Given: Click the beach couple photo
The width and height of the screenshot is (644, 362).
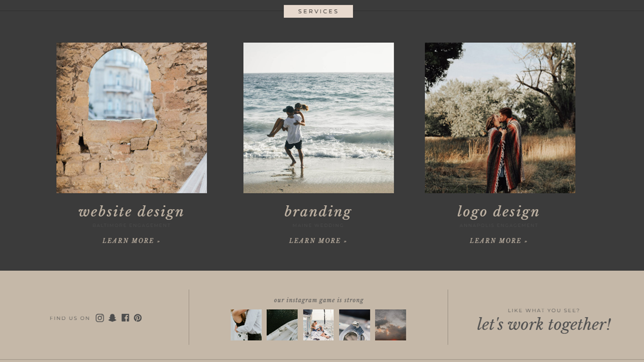Looking at the screenshot, I should [x=318, y=118].
